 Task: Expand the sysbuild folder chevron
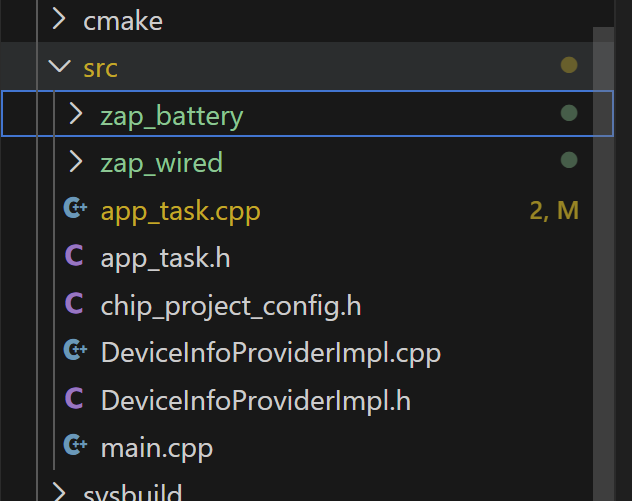pos(60,492)
